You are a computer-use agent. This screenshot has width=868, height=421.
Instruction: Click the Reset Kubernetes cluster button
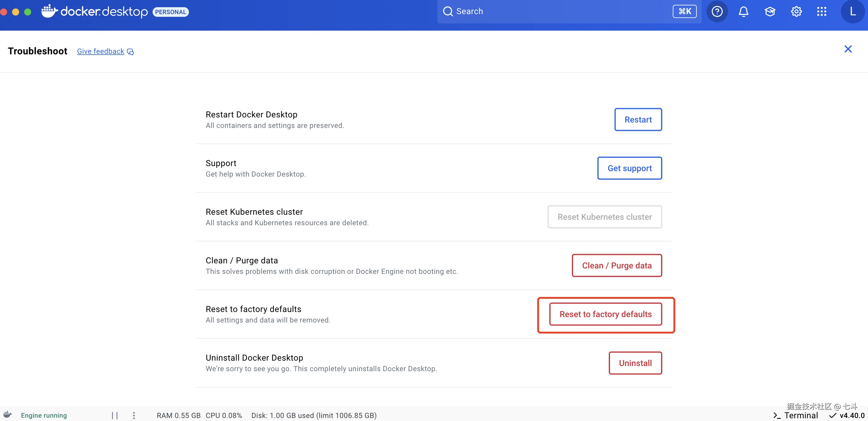pos(605,217)
